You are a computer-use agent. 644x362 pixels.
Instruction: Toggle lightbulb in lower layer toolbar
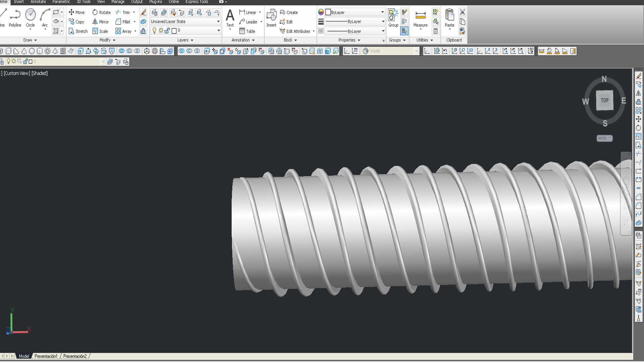pos(8,61)
